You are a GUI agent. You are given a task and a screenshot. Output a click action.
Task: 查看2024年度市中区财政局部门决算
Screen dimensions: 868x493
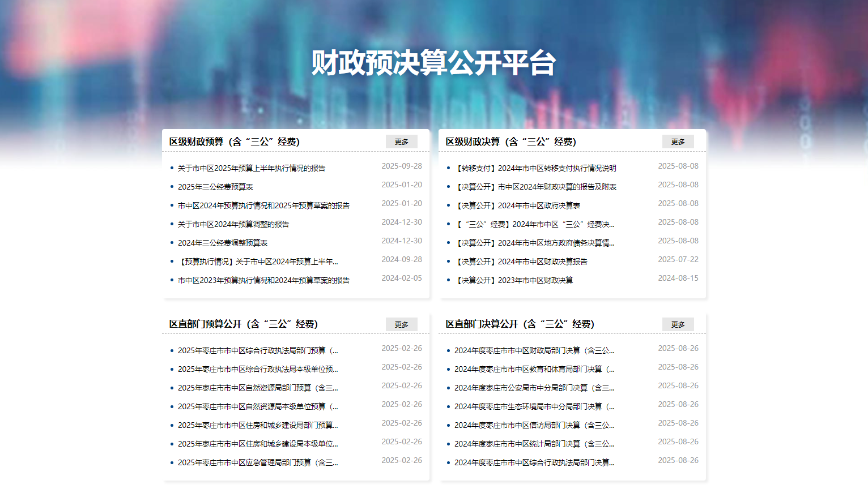pyautogui.click(x=533, y=350)
